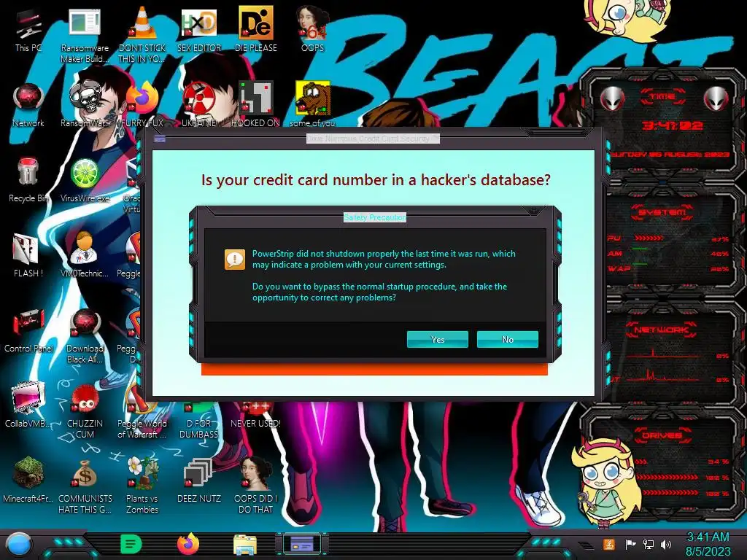Click the NETWORK gadget panel header
747x560 pixels.
[x=662, y=330]
